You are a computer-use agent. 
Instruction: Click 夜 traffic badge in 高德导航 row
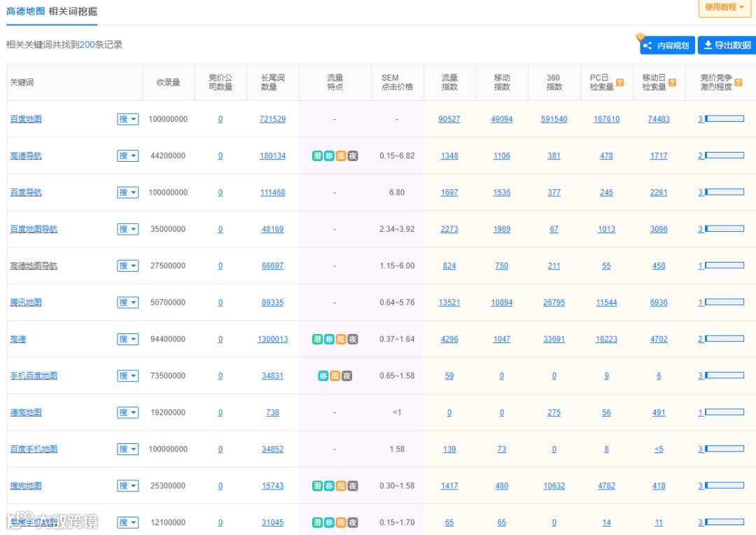point(353,156)
